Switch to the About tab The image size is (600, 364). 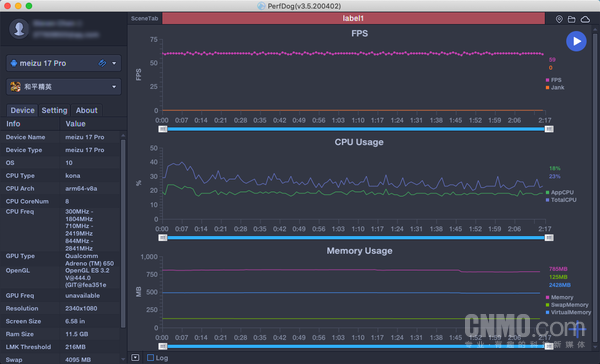click(x=86, y=110)
